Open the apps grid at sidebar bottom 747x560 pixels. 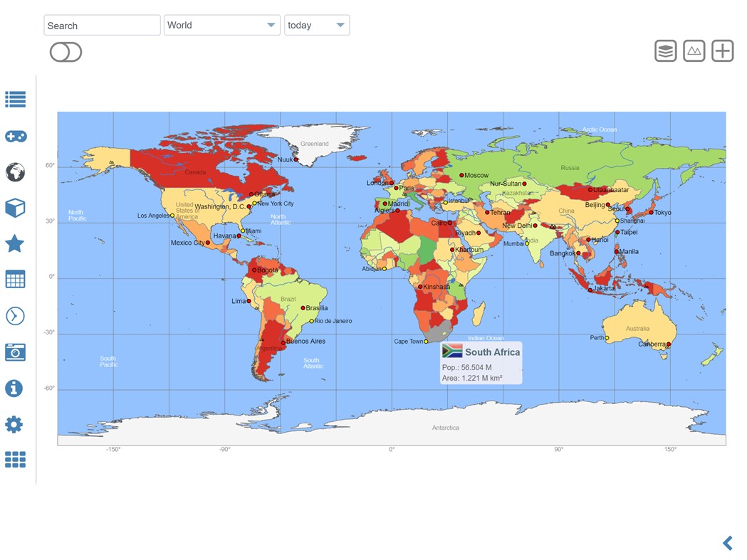click(16, 460)
